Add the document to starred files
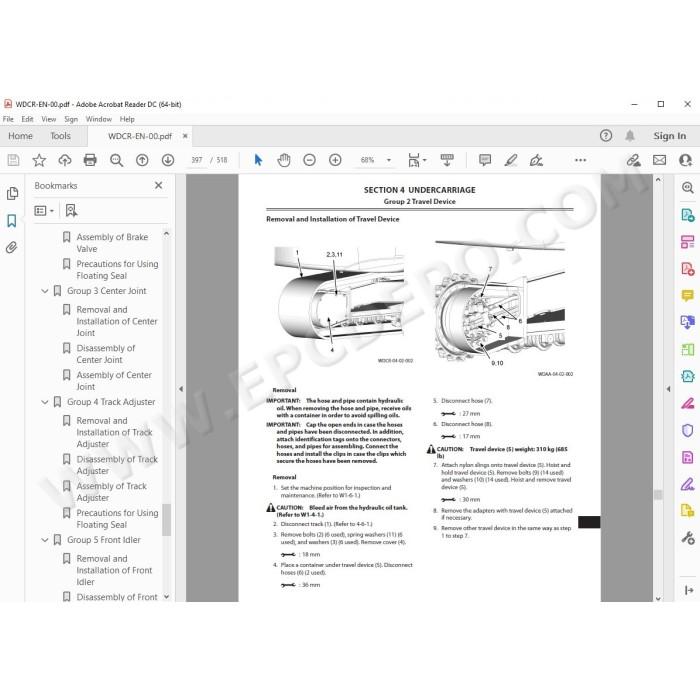This screenshot has height=700, width=700. [x=39, y=160]
